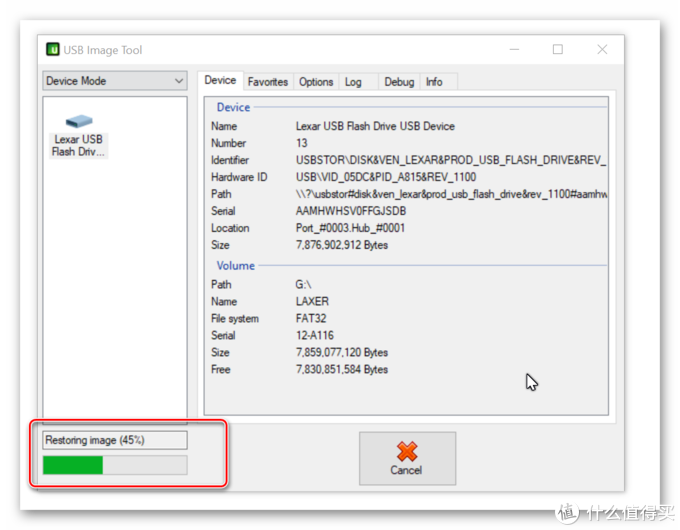Click volume size '7,859,077,120 Bytes'

coord(342,352)
